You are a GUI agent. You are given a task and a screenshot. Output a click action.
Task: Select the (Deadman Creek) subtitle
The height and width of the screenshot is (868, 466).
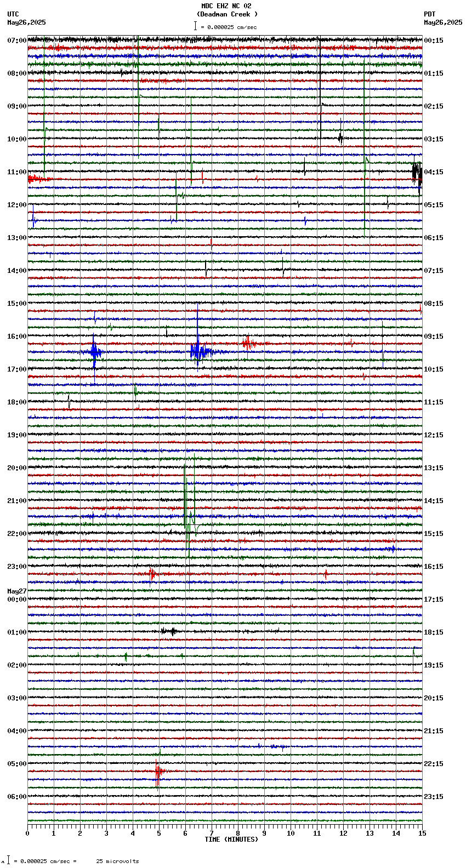click(x=227, y=14)
